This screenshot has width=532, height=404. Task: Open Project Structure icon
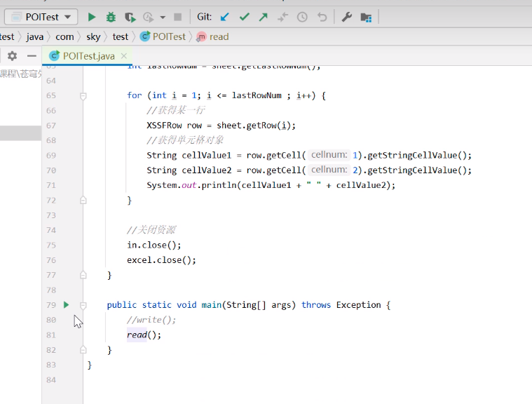[x=366, y=18]
